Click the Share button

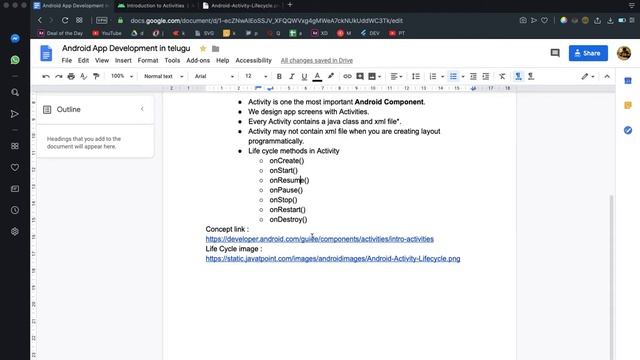point(588,53)
